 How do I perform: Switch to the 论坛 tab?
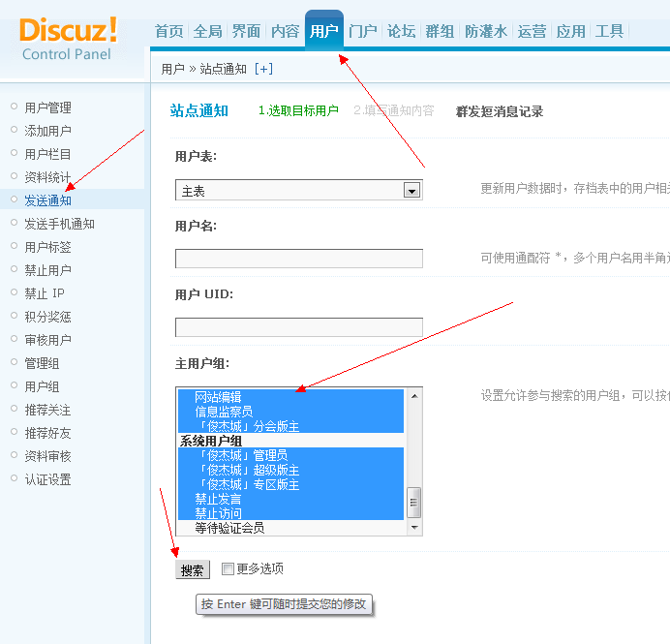pyautogui.click(x=401, y=31)
